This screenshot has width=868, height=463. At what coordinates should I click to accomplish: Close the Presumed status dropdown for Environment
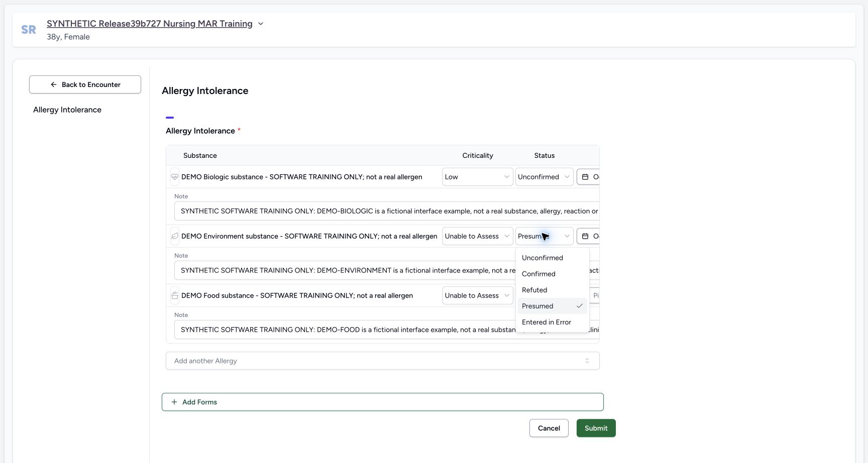(x=544, y=236)
